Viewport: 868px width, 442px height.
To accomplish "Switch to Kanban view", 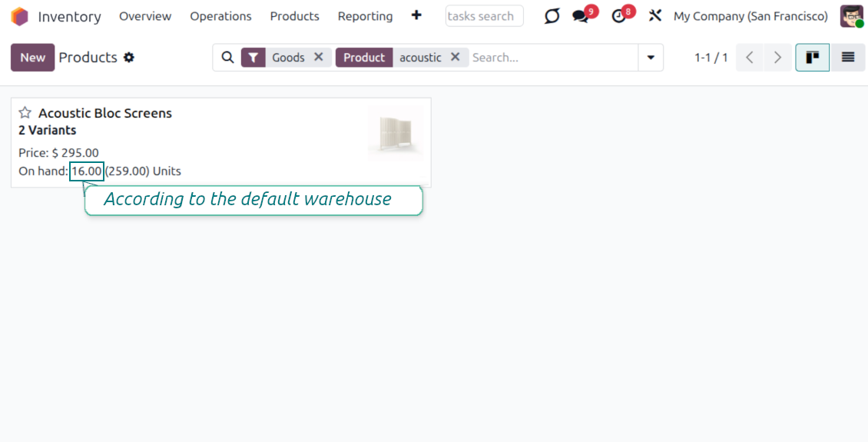I will pyautogui.click(x=812, y=58).
